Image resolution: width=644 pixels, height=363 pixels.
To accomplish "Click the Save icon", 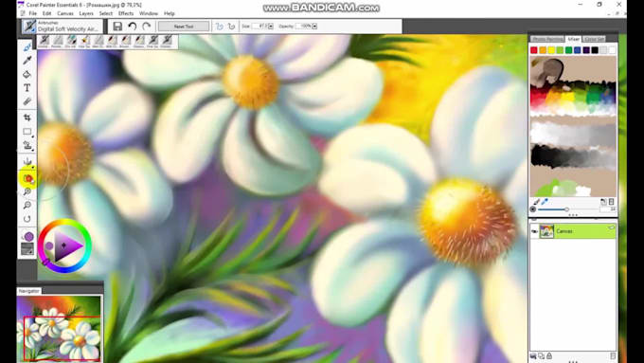I will (117, 27).
